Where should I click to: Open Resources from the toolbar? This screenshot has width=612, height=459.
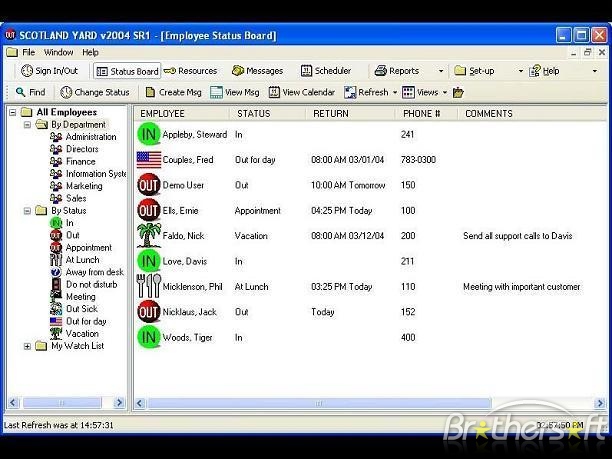click(x=190, y=71)
